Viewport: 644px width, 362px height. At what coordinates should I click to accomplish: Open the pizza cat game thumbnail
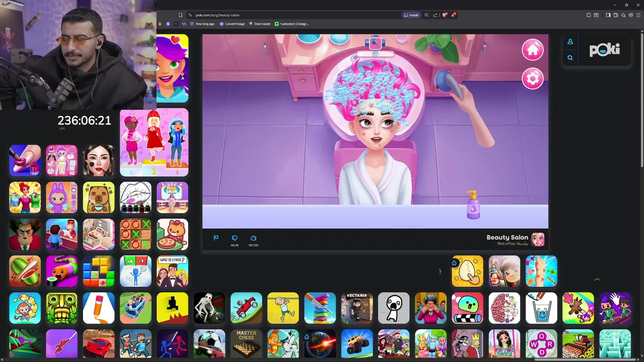coord(173,234)
